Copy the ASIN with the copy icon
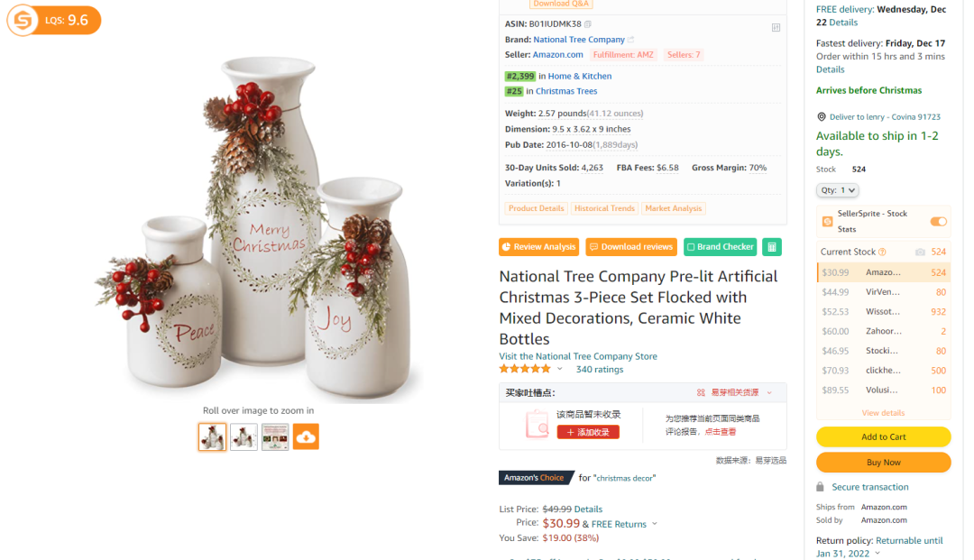The height and width of the screenshot is (560, 974). pyautogui.click(x=588, y=24)
